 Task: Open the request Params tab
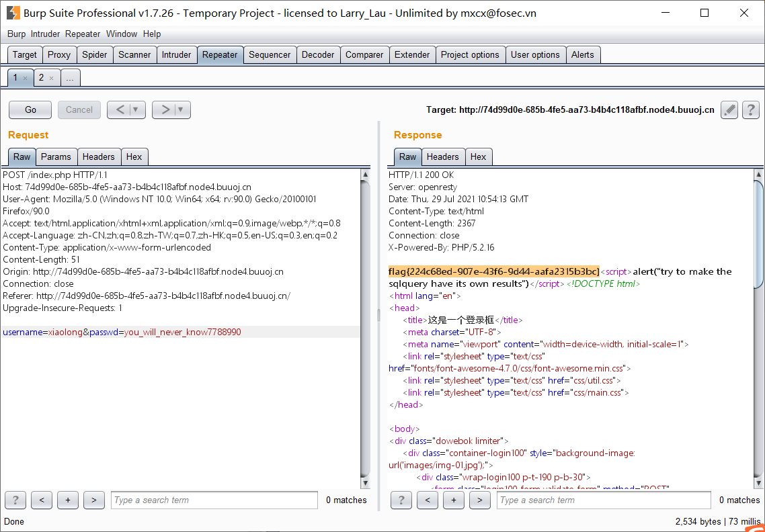tap(56, 157)
